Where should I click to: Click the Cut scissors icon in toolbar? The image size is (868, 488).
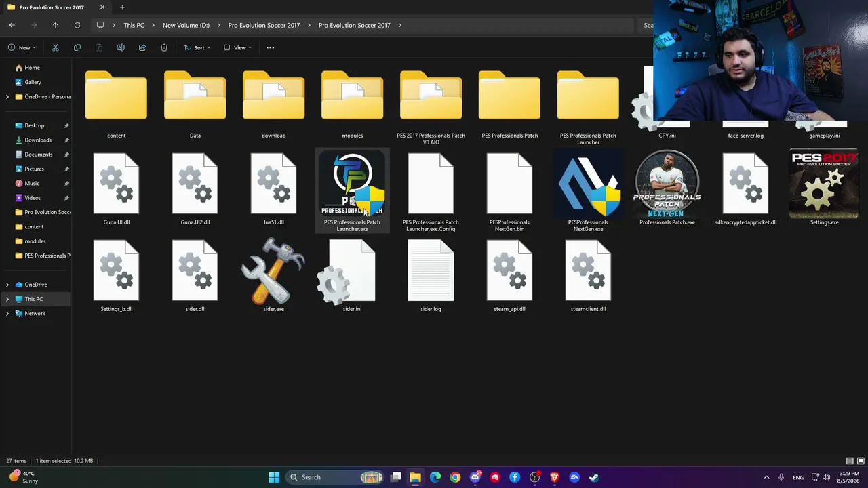point(56,47)
